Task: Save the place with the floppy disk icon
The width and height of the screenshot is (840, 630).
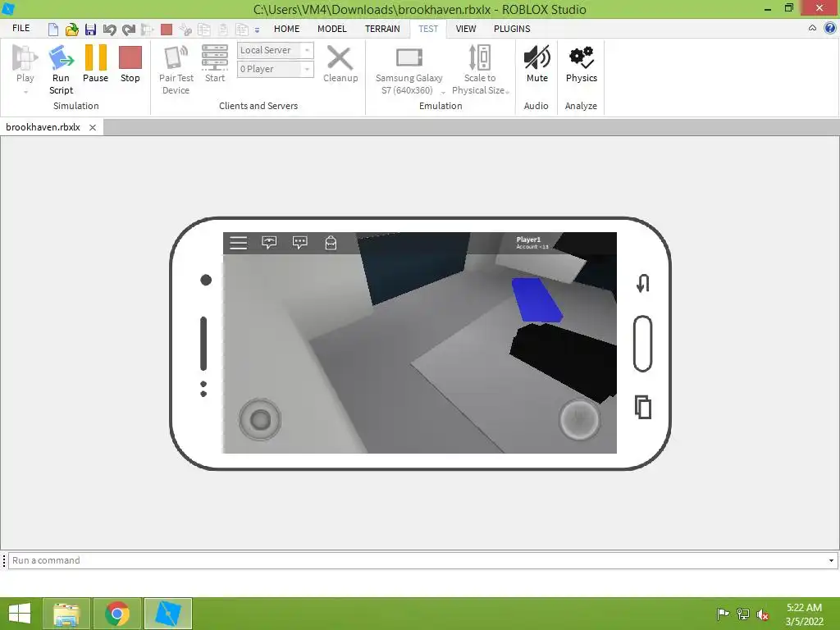Action: [90, 29]
